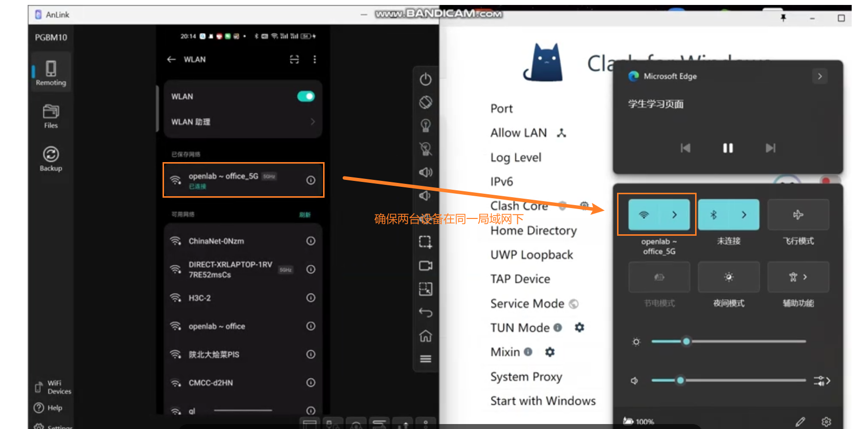Show info for CMCC-d2HN network
Image resolution: width=868 pixels, height=429 pixels.
tap(311, 383)
